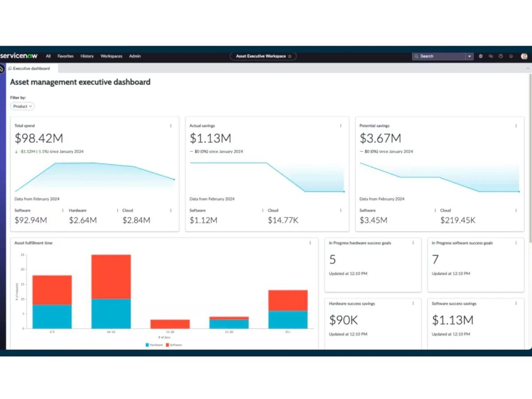Open options for Total spend Hardware
Screen dimensions: 532x399
click(117, 211)
